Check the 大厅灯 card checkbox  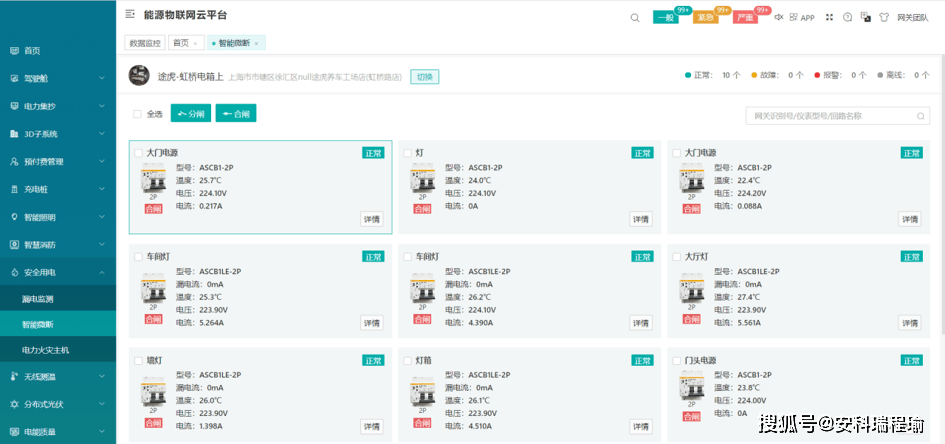[x=677, y=257]
